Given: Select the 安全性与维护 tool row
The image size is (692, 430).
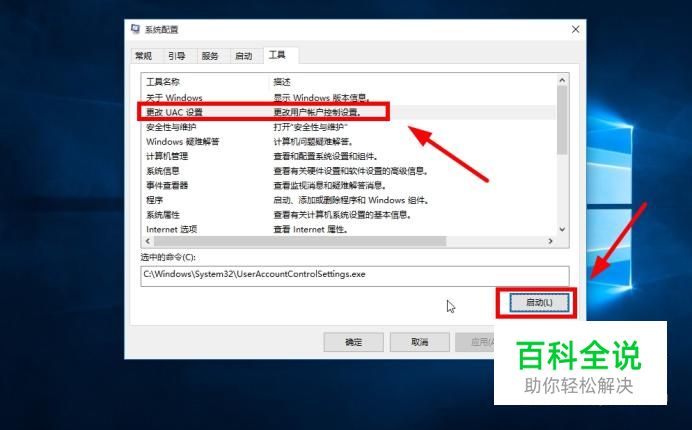Looking at the screenshot, I should [348, 127].
